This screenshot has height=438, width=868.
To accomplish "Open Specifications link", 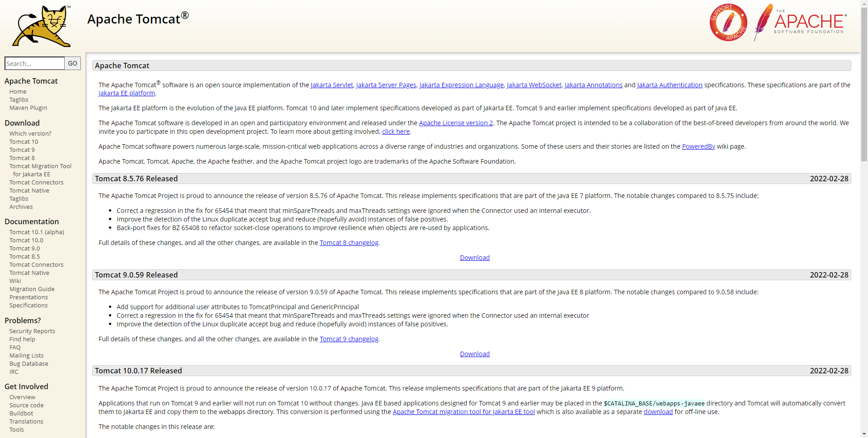I will tap(28, 305).
